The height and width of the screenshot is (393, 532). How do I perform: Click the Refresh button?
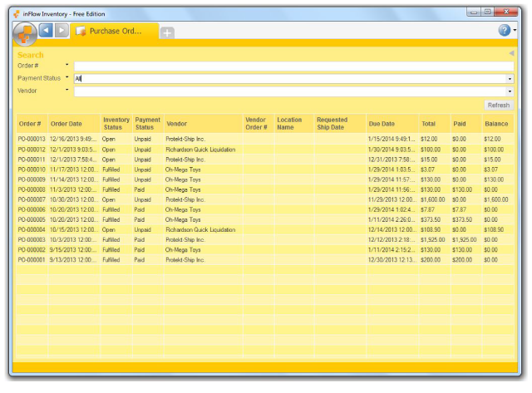coord(499,106)
